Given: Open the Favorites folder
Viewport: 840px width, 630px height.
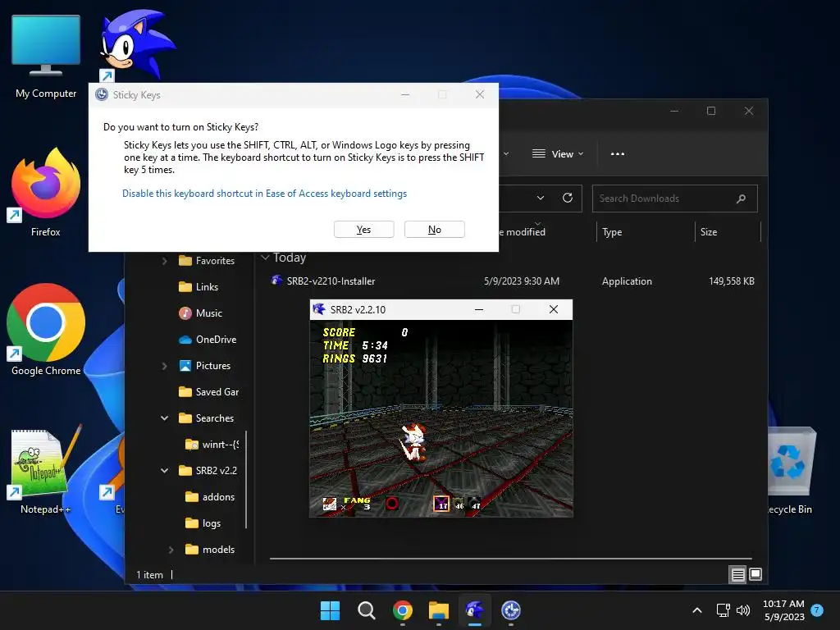Looking at the screenshot, I should [207, 261].
